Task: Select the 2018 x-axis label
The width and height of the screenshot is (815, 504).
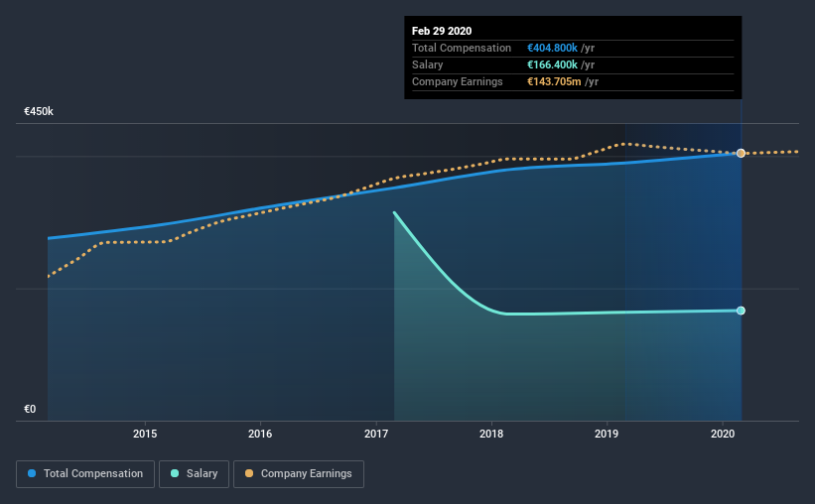Action: (x=491, y=434)
